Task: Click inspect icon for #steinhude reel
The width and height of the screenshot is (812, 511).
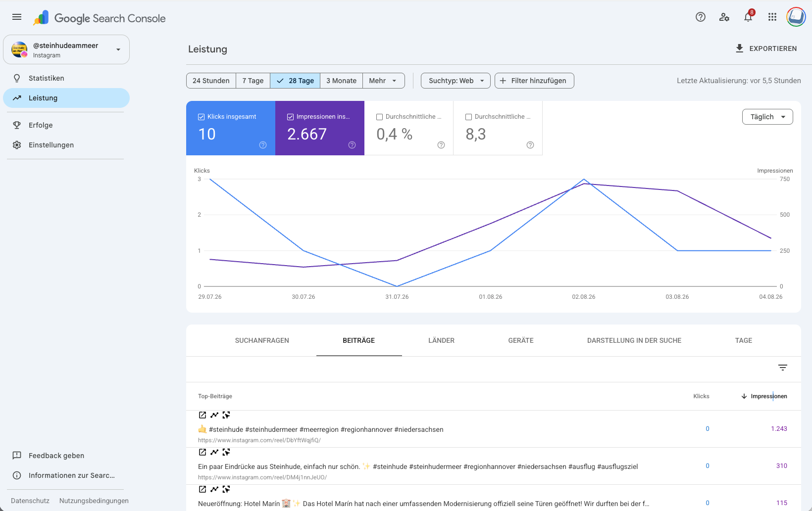Action: (x=226, y=415)
